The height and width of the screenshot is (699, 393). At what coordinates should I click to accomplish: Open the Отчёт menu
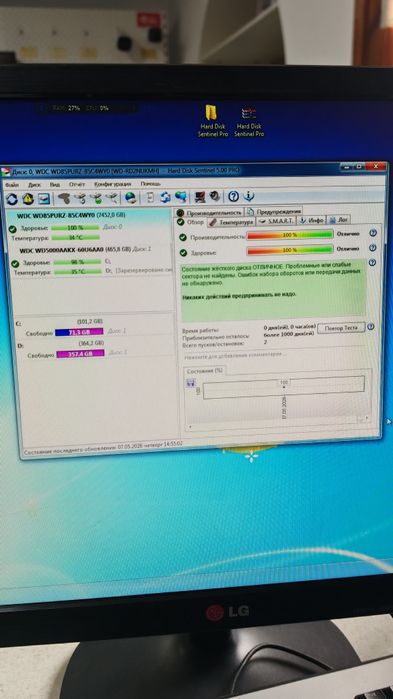(x=77, y=184)
